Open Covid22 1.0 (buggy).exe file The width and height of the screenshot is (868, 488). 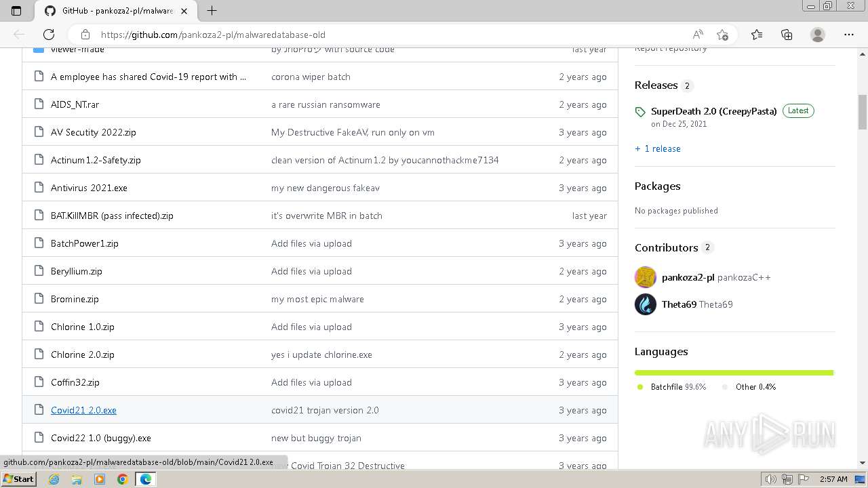(x=101, y=438)
